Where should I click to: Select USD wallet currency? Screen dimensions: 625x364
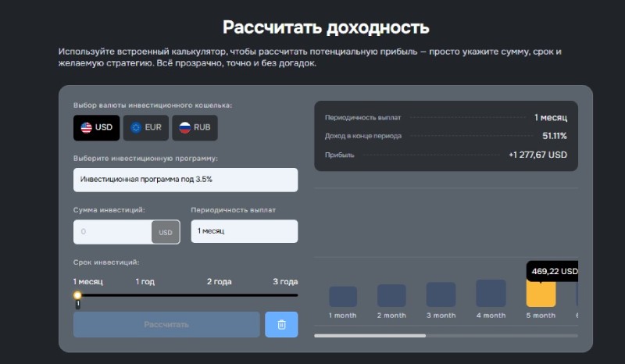[x=97, y=127]
